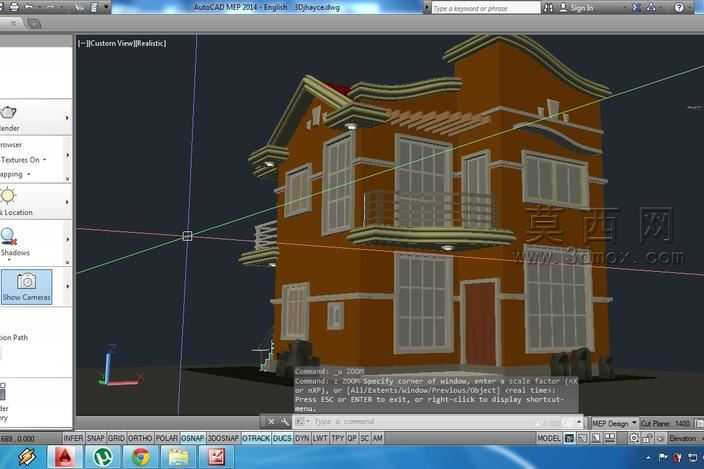This screenshot has width=704, height=469.
Task: Toggle GRID display in status bar
Action: [x=116, y=438]
